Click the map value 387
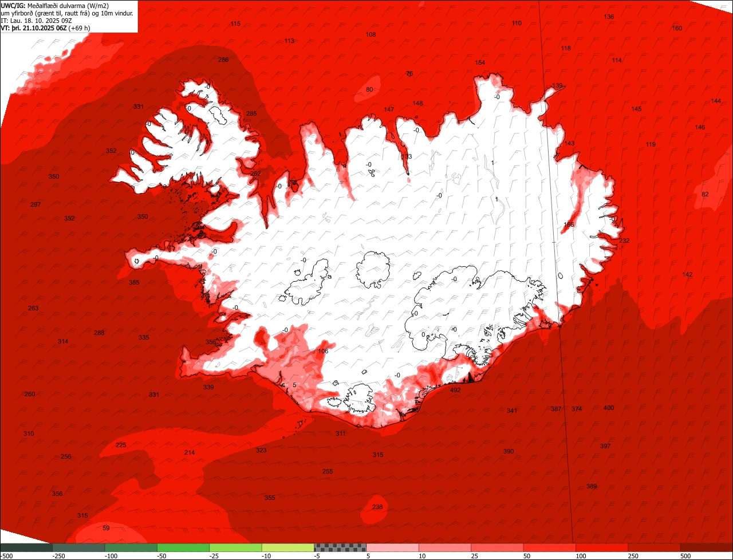733x560 pixels. [556, 409]
